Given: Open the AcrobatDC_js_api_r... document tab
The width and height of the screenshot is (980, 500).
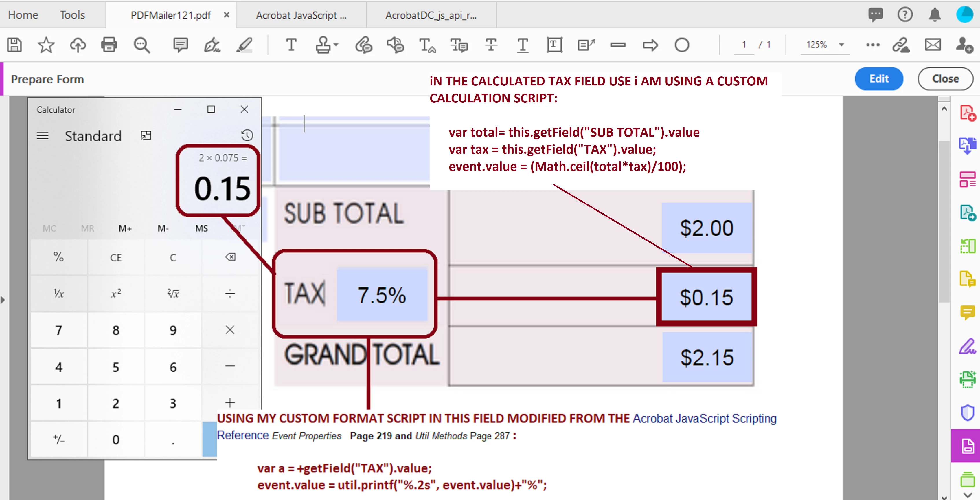Looking at the screenshot, I should (431, 15).
